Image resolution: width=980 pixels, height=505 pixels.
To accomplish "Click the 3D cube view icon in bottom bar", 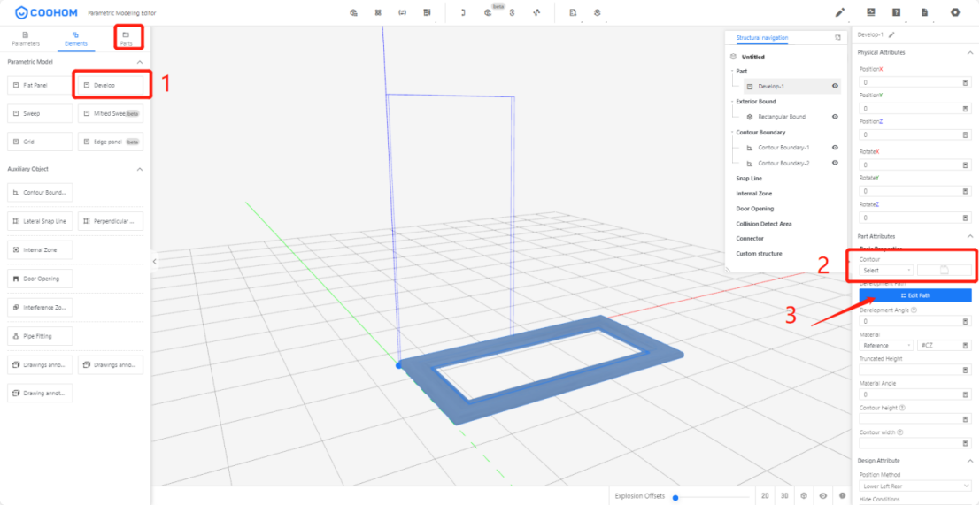I will click(x=803, y=496).
